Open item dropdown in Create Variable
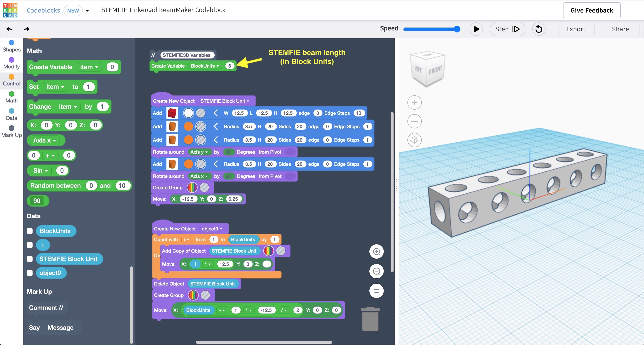This screenshot has height=345, width=644. (89, 67)
